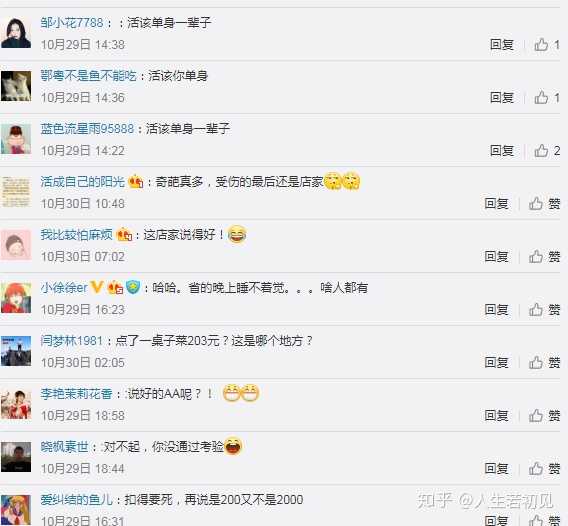Reply to 我比较怕麻烦's comment

(x=496, y=256)
